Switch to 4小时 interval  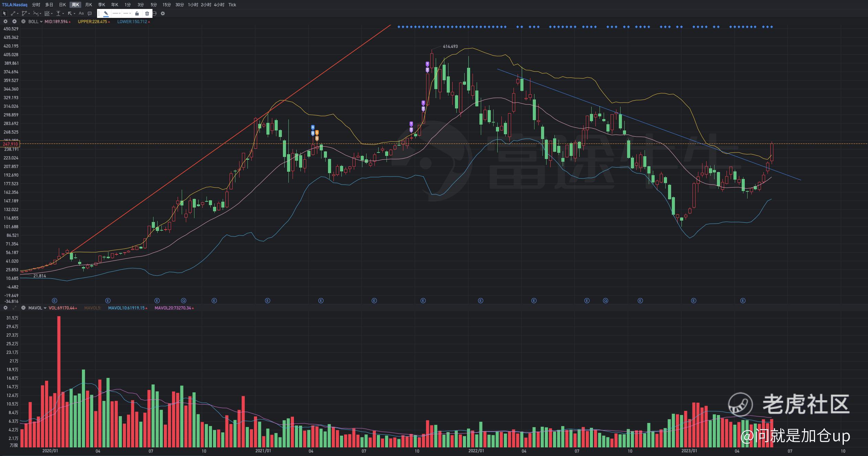[x=219, y=5]
